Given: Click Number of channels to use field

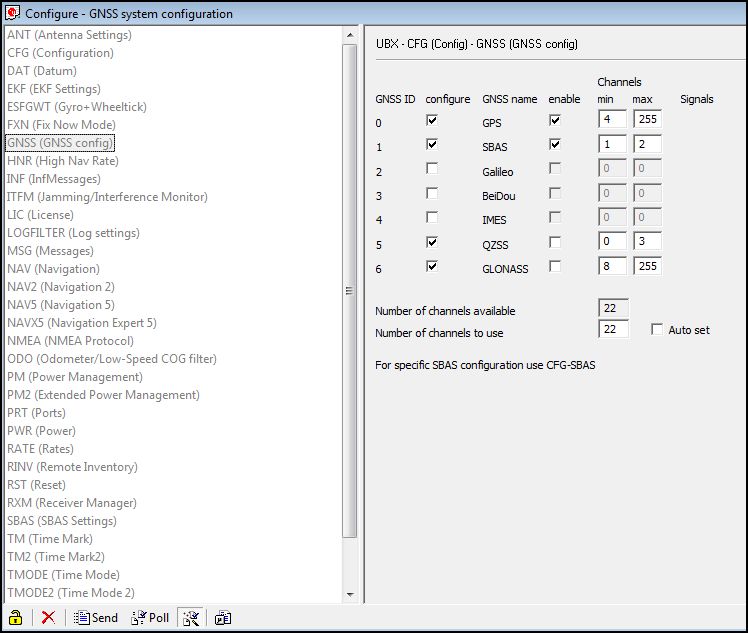Looking at the screenshot, I should coord(612,330).
